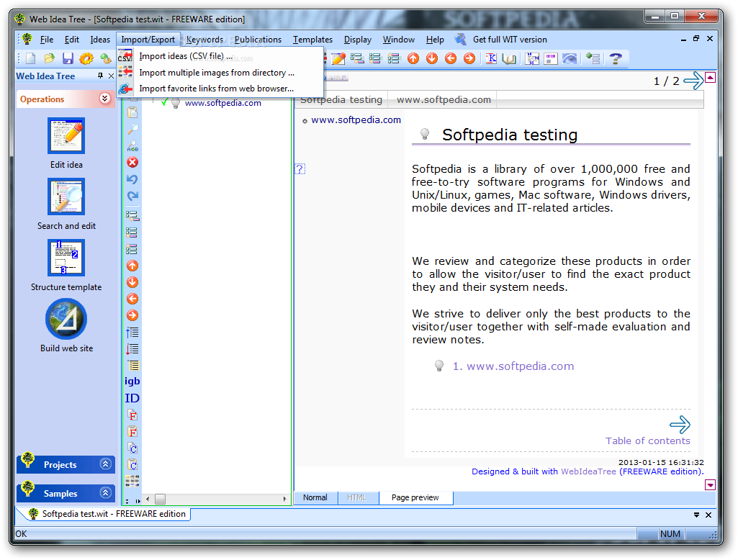Open the Window menu

[x=399, y=40]
